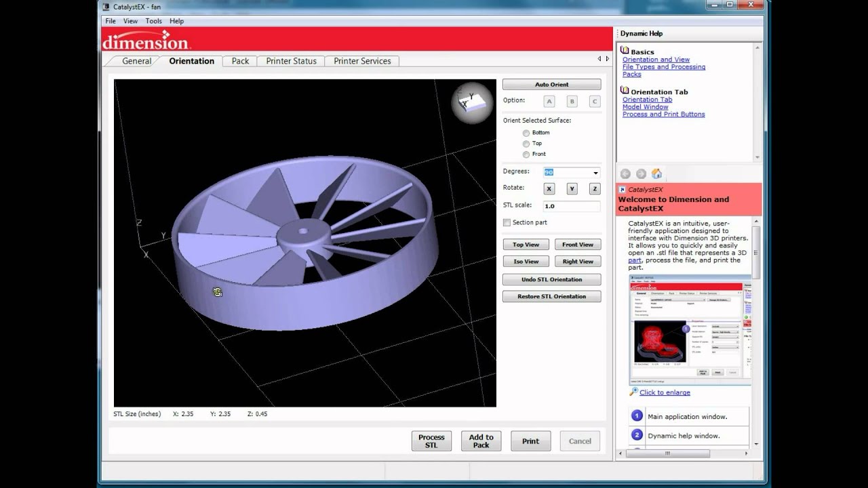
Task: Click Undo STL Orientation
Action: 551,279
